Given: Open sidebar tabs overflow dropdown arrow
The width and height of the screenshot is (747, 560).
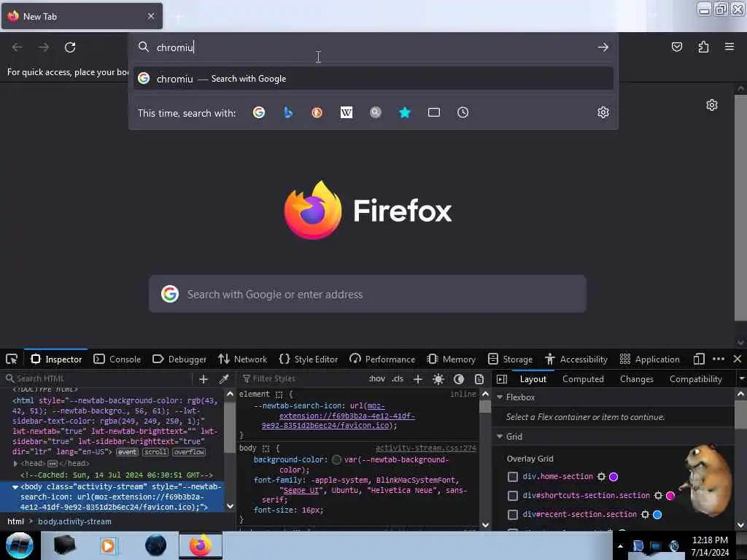Looking at the screenshot, I should [741, 379].
